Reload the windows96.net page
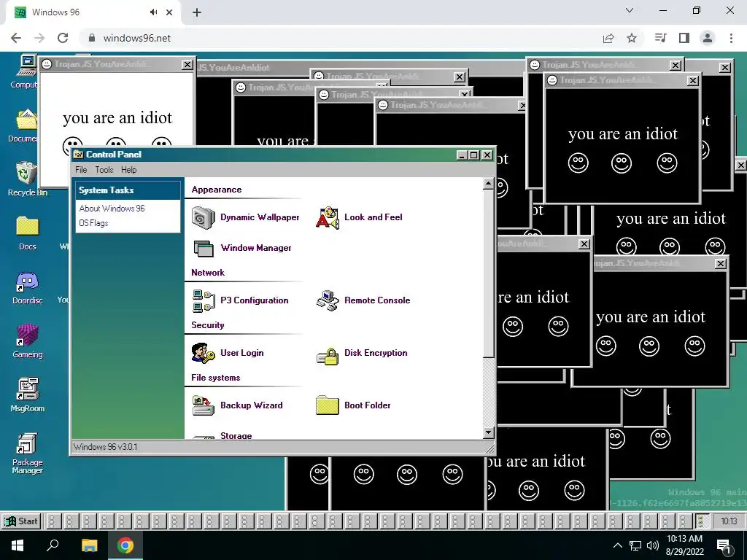 (x=63, y=38)
